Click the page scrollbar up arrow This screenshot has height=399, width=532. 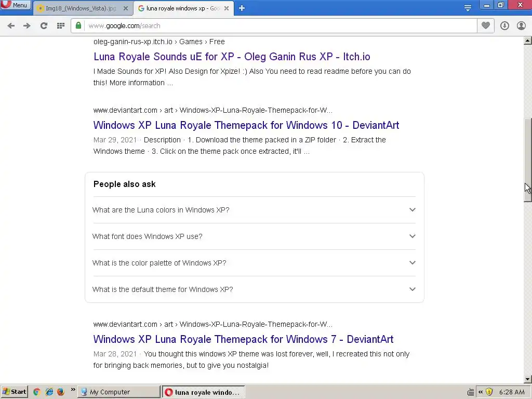528,41
